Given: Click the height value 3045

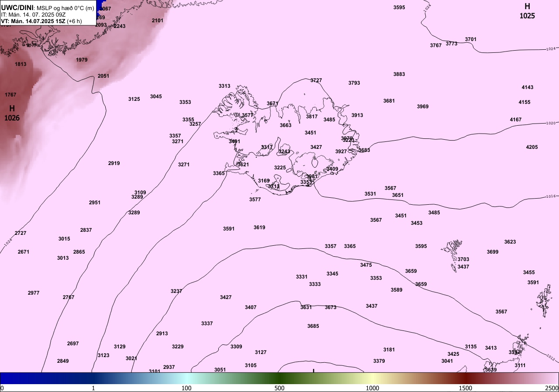Looking at the screenshot, I should point(156,96).
